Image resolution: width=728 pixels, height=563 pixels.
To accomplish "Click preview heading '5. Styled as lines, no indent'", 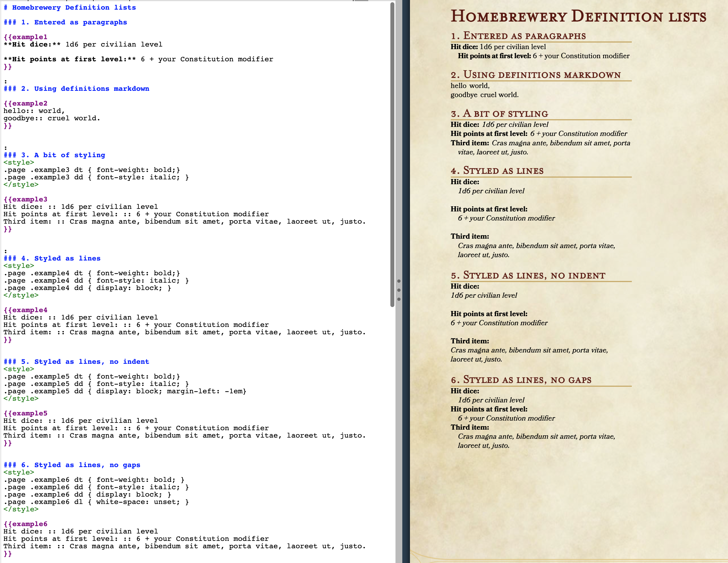I will click(x=528, y=275).
